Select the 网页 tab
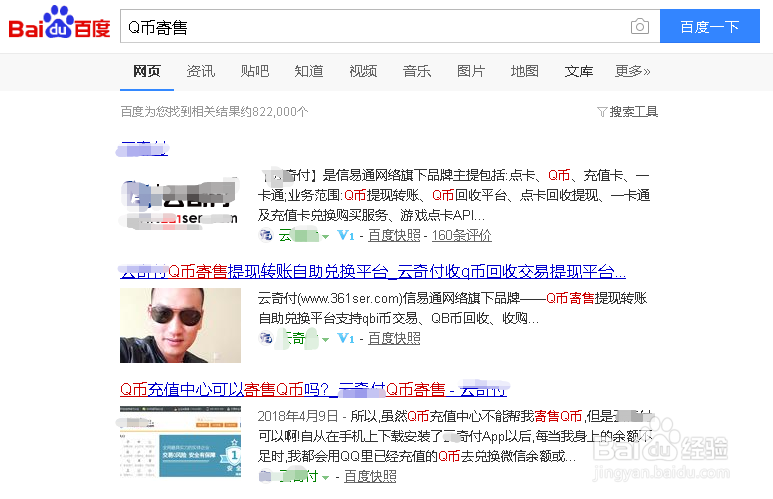 click(x=147, y=71)
